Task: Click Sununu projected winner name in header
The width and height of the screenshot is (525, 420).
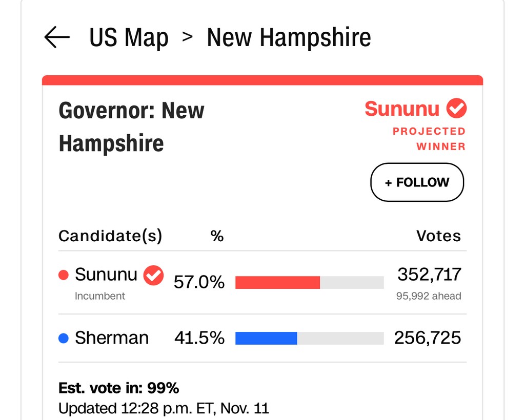Action: click(x=402, y=109)
